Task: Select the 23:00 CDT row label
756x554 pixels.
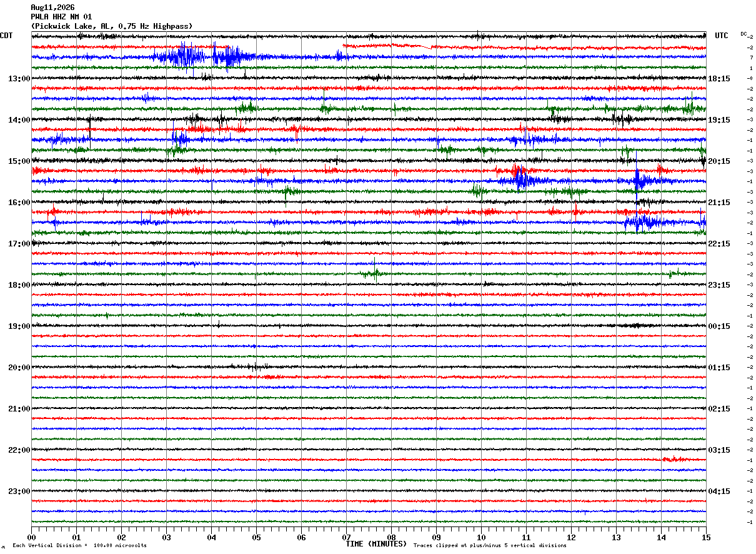Action: tap(19, 491)
